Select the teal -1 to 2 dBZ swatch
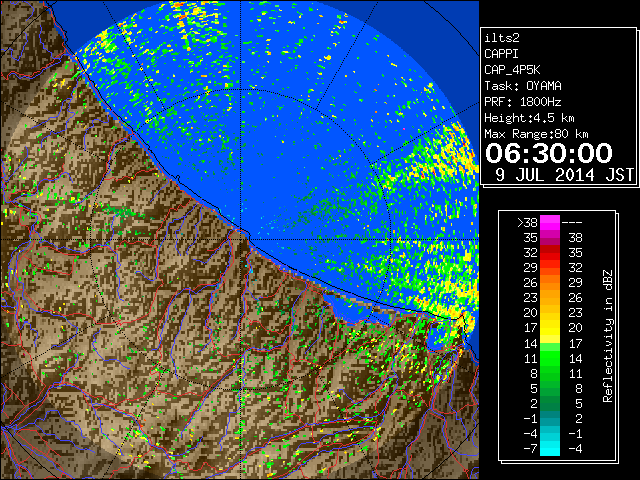 (550, 418)
